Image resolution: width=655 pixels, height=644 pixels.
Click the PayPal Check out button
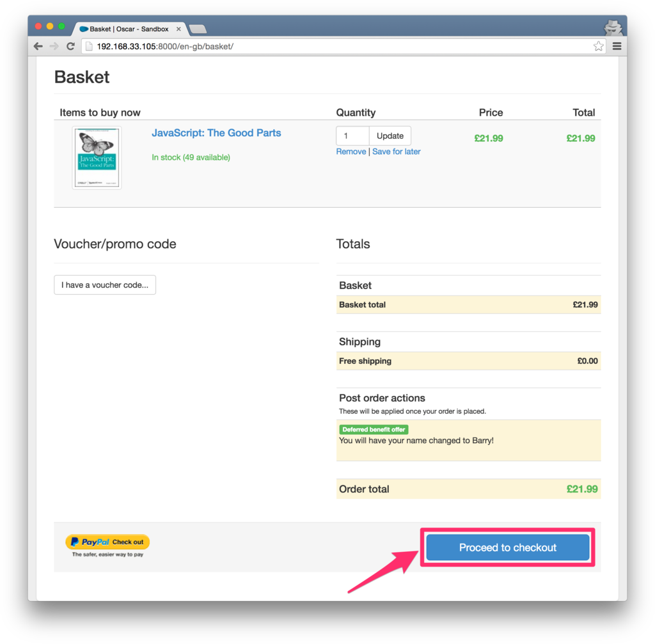107,542
